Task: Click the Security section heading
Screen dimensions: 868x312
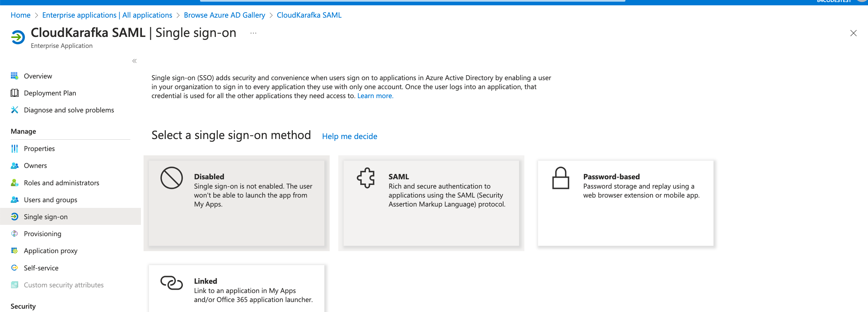Action: click(23, 306)
